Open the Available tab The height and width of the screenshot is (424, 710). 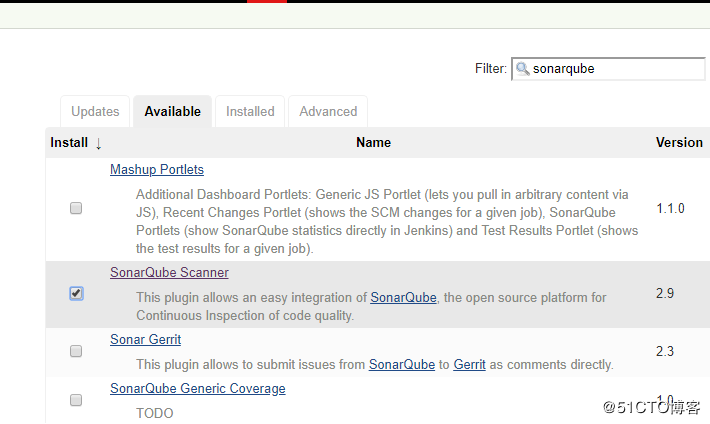click(172, 111)
